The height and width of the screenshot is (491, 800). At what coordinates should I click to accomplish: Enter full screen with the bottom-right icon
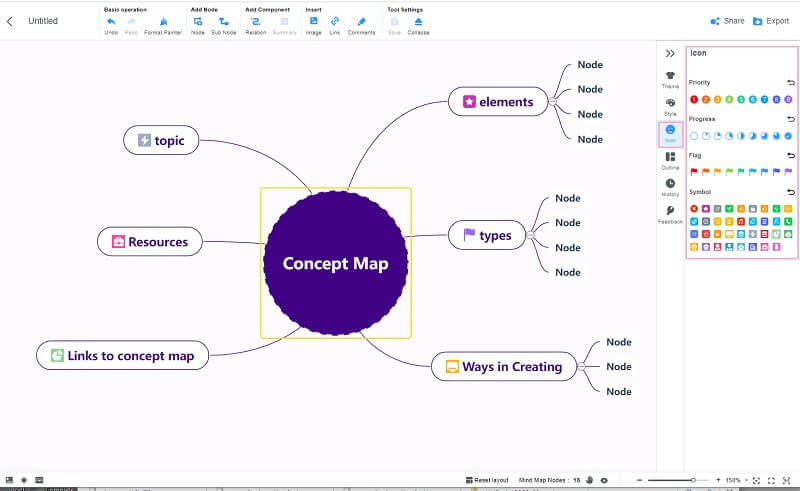771,480
